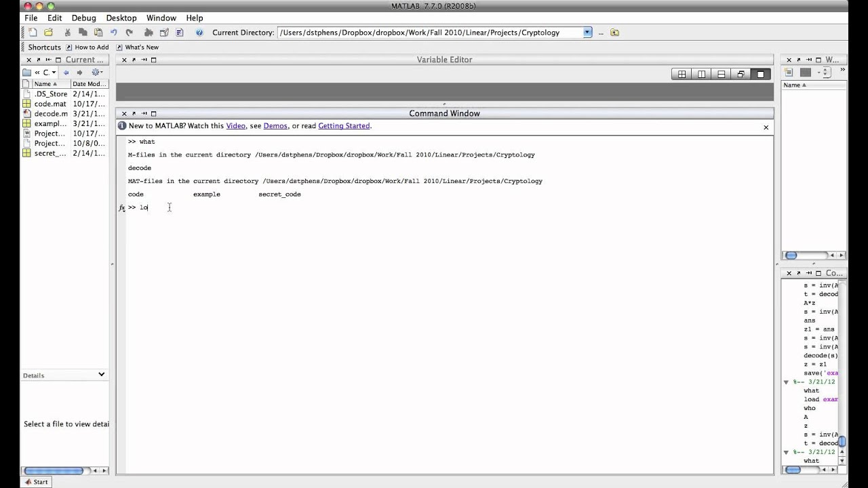Expand Workspace toolbar overflow chevron

843,70
